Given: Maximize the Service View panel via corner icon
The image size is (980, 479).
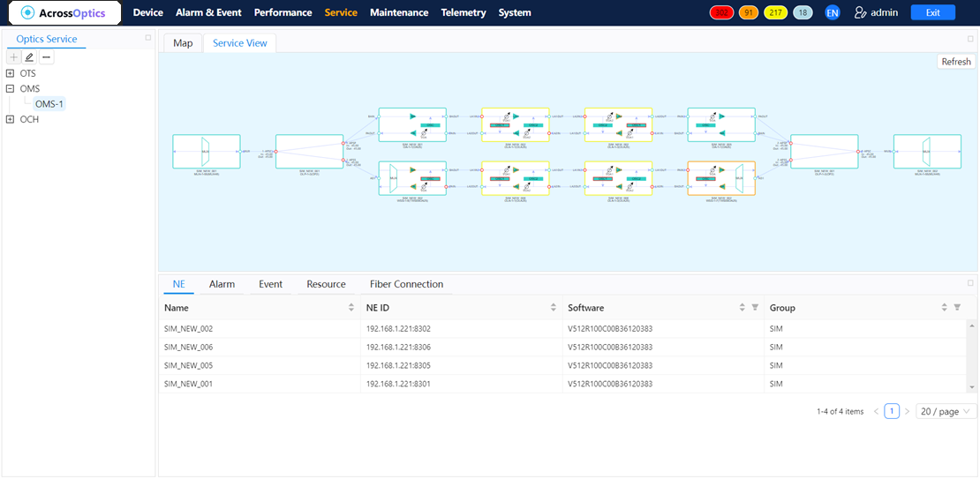Looking at the screenshot, I should [x=970, y=38].
